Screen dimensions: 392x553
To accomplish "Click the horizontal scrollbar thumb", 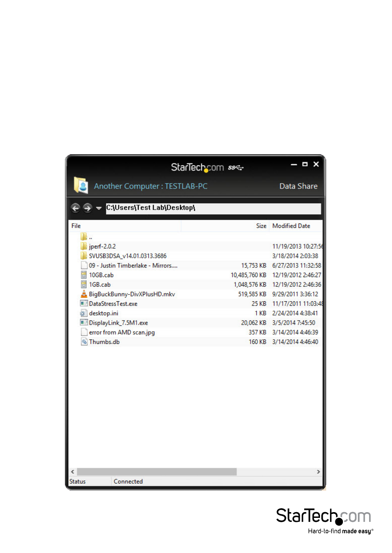I will tap(157, 472).
